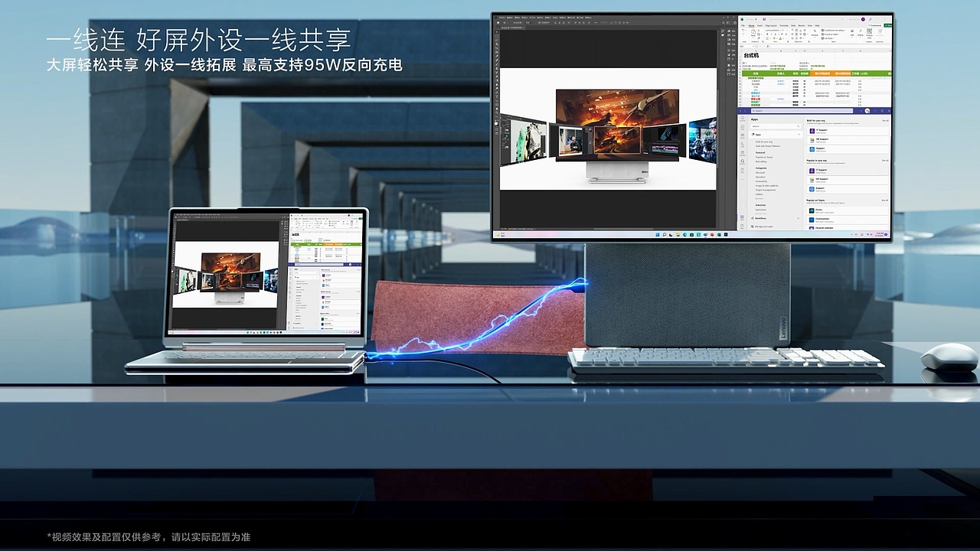Click the green Share button in Excel
The image size is (980, 551).
tap(888, 25)
